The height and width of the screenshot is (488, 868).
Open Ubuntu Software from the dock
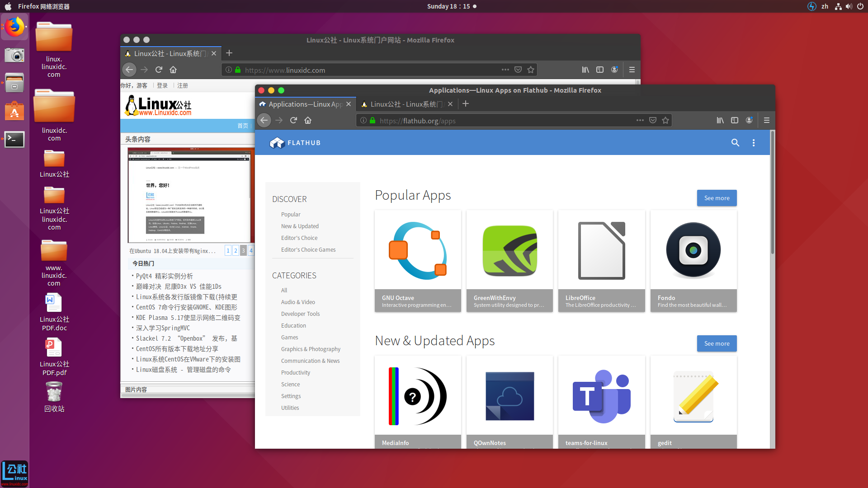coord(14,111)
